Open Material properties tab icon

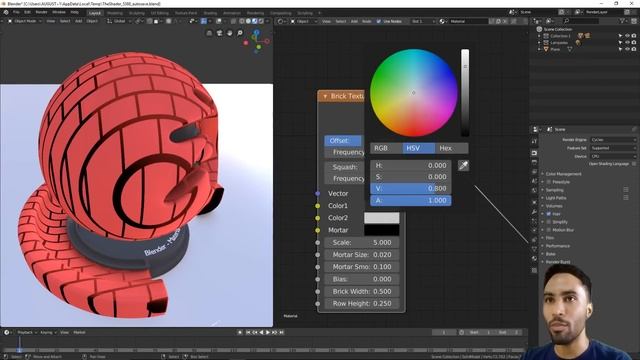point(534,259)
